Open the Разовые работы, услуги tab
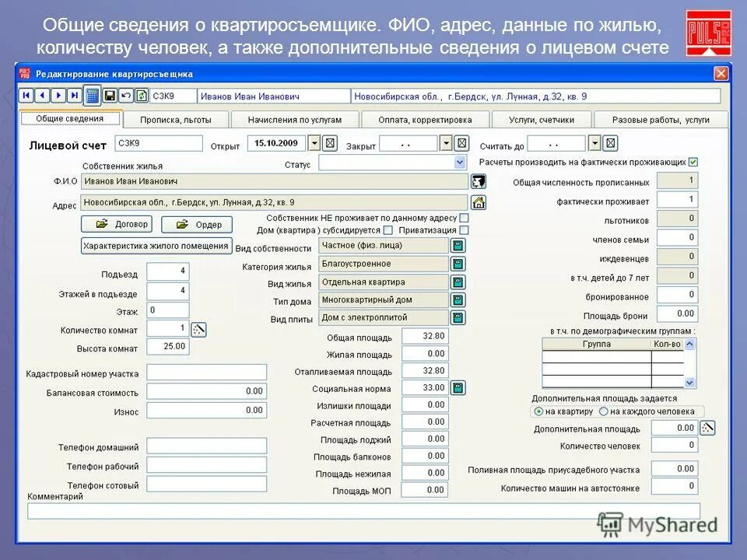Image resolution: width=747 pixels, height=560 pixels. point(661,120)
